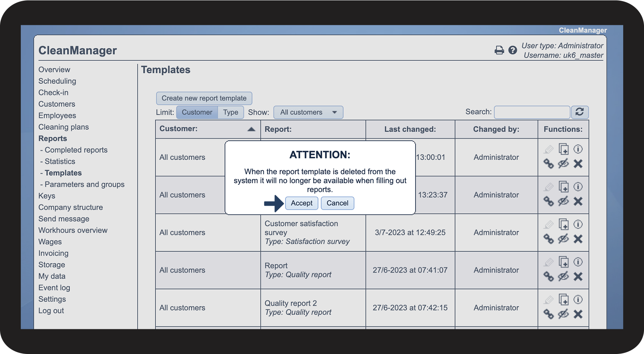
Task: Hide the Customer satisfaction survey template
Action: click(563, 239)
